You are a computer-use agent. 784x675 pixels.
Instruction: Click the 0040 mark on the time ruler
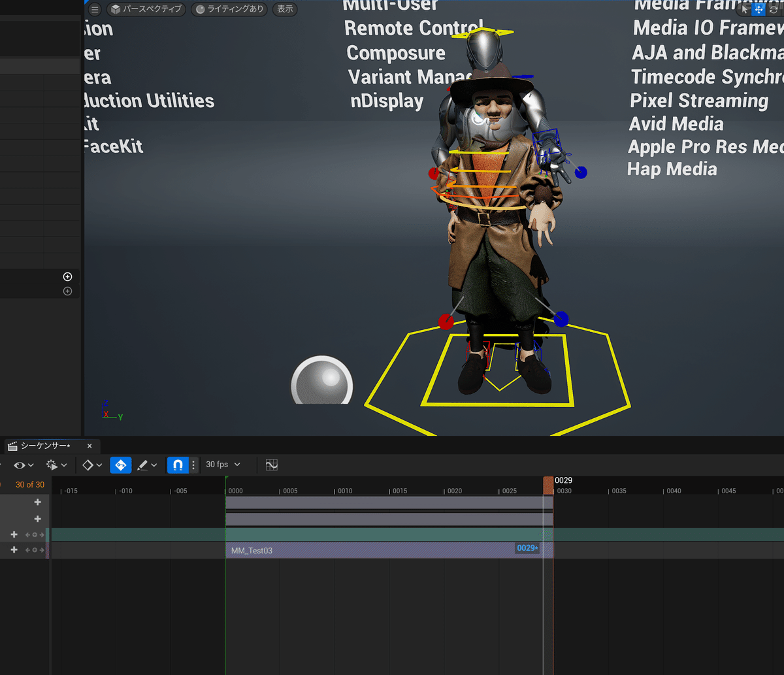coord(674,491)
